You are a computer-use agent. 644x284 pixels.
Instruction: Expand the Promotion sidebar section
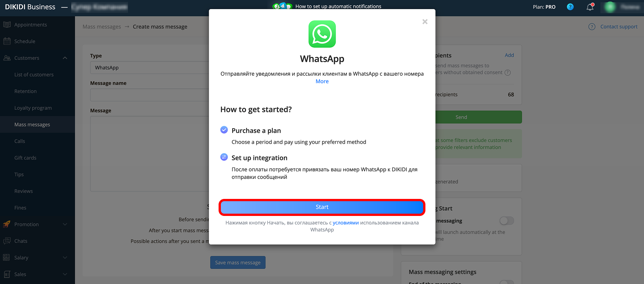click(65, 224)
